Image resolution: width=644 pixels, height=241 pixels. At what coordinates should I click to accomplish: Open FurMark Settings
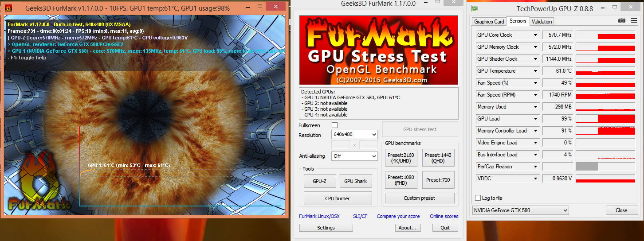click(326, 228)
